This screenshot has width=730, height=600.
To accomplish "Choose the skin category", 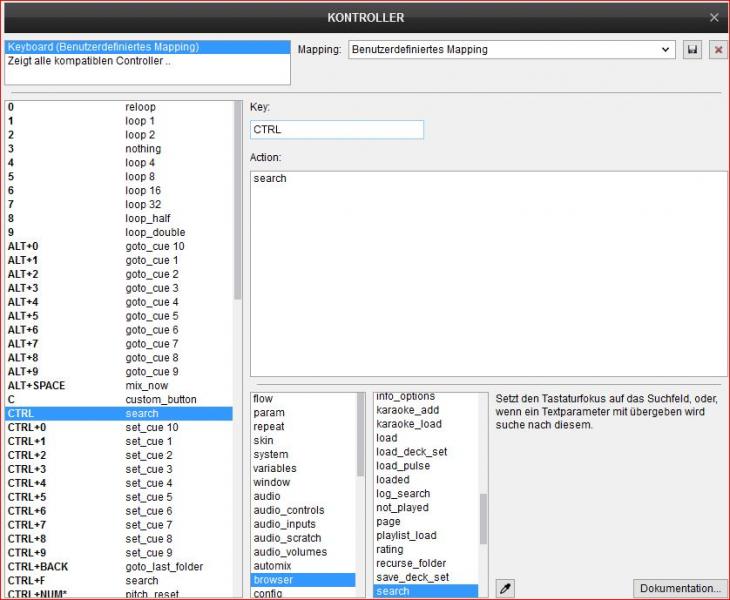I will [303, 441].
